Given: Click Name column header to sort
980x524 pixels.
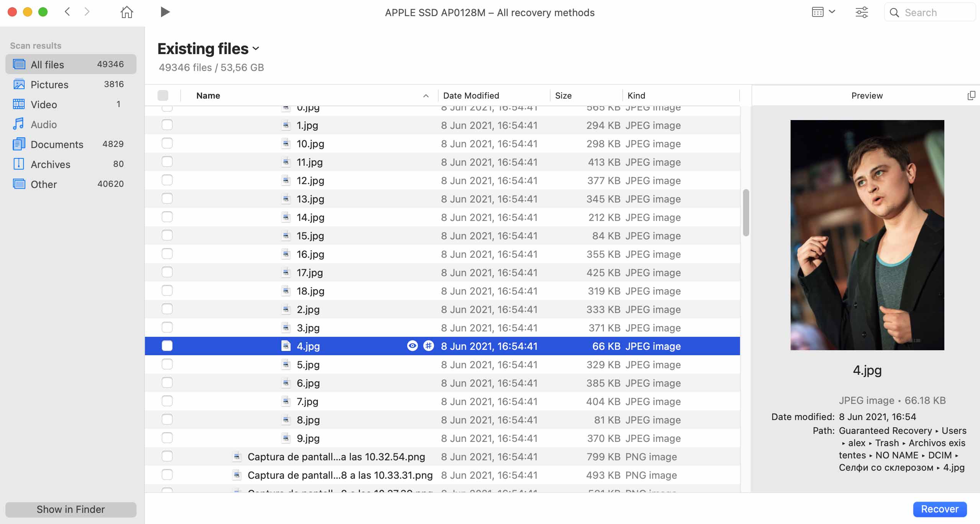Looking at the screenshot, I should coord(208,96).
